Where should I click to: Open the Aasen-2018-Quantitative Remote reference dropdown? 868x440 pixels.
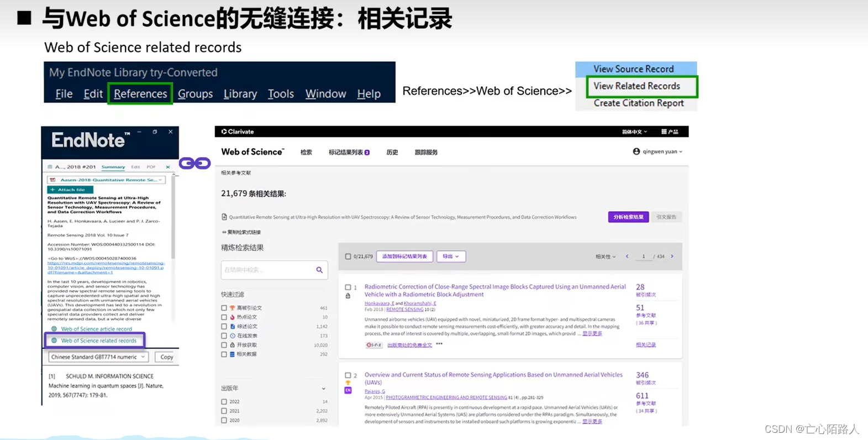coord(106,180)
